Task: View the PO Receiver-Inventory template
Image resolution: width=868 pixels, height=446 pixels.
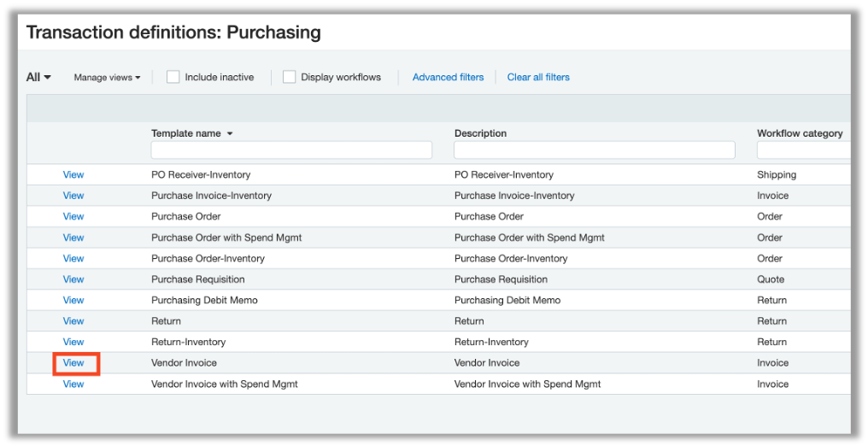Action: (73, 174)
